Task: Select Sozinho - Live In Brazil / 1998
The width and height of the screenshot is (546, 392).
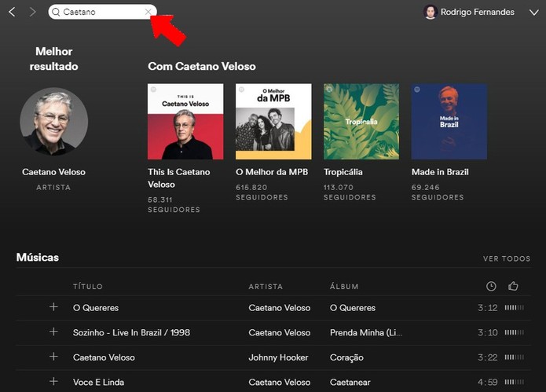Action: (132, 332)
